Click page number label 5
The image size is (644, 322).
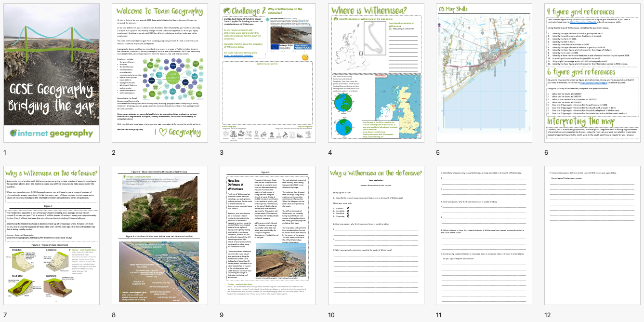438,153
